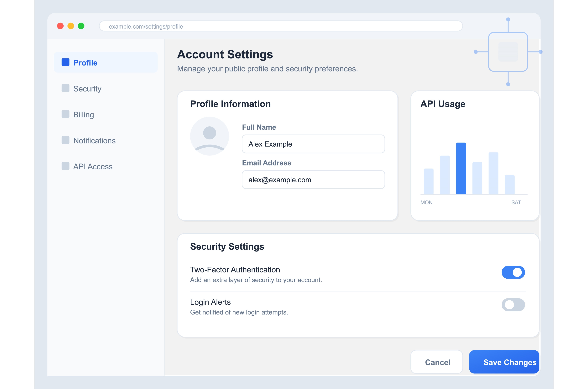This screenshot has height=389, width=588.
Task: Click the user avatar placeholder image
Action: [x=209, y=136]
